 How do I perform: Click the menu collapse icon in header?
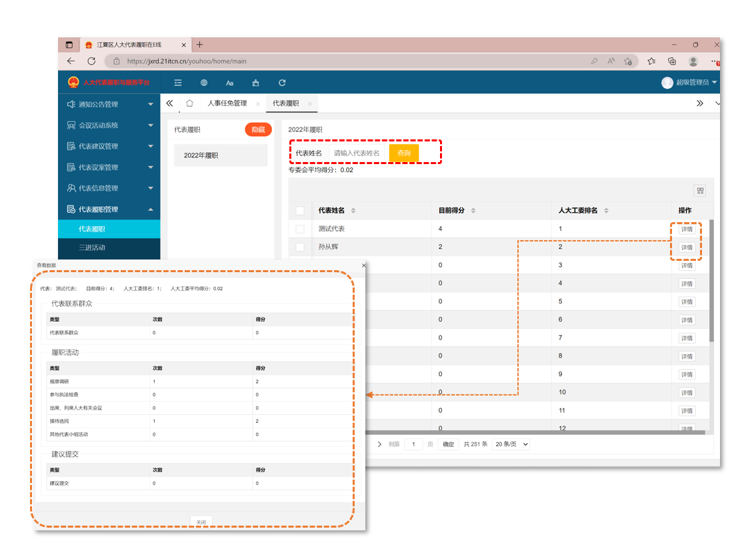click(178, 83)
